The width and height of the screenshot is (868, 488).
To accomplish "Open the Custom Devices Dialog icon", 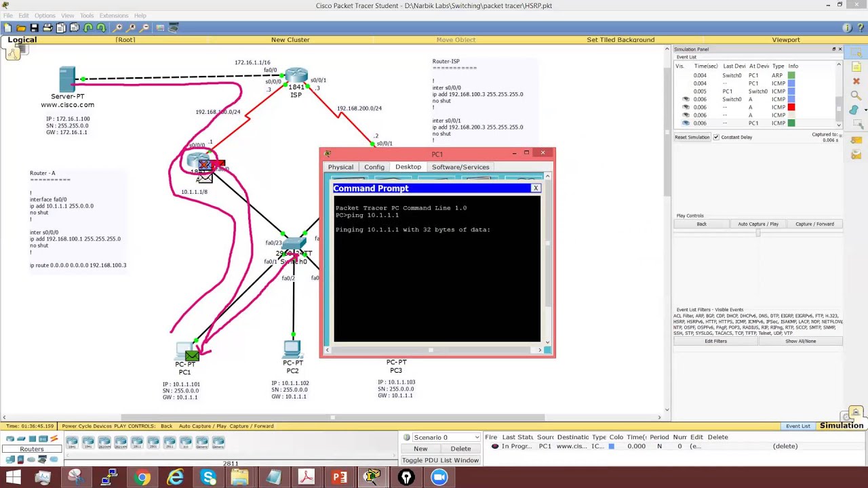I will [x=174, y=28].
